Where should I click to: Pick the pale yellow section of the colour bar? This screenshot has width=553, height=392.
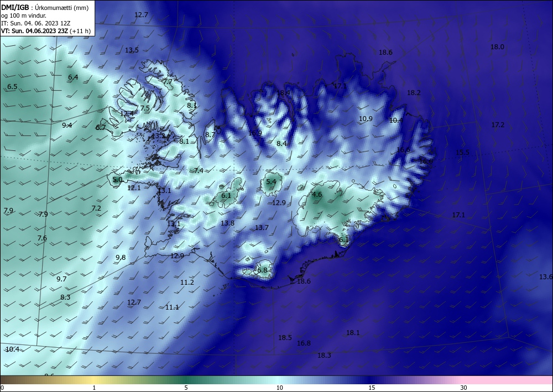(x=92, y=380)
